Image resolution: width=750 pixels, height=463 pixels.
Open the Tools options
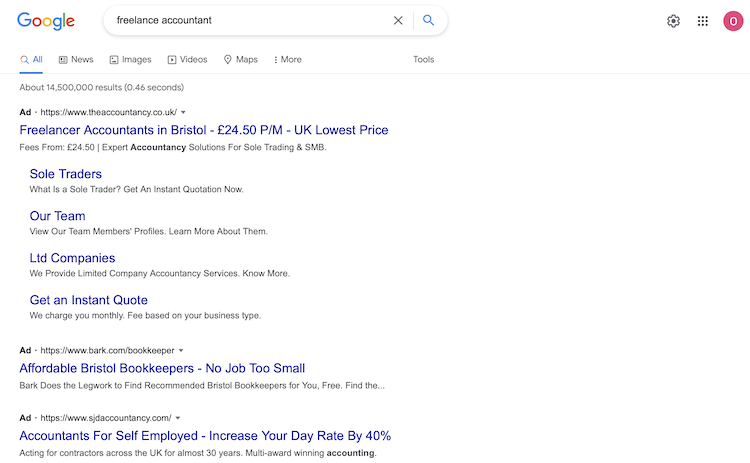[424, 60]
